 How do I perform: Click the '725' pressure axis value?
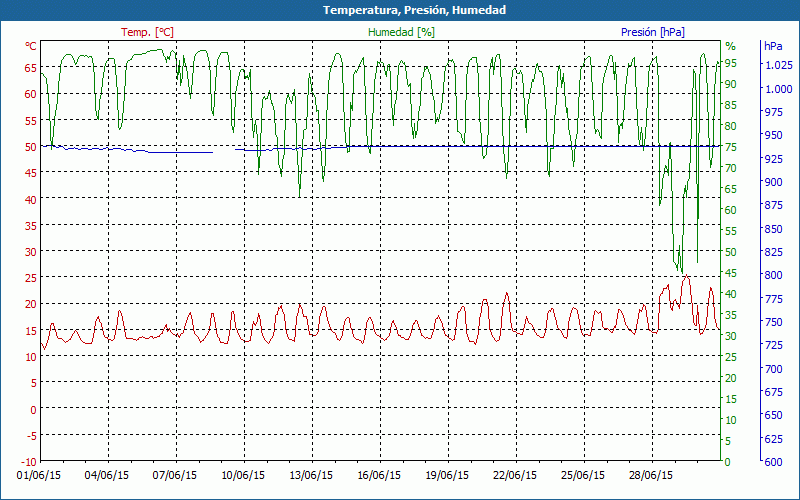pos(773,345)
